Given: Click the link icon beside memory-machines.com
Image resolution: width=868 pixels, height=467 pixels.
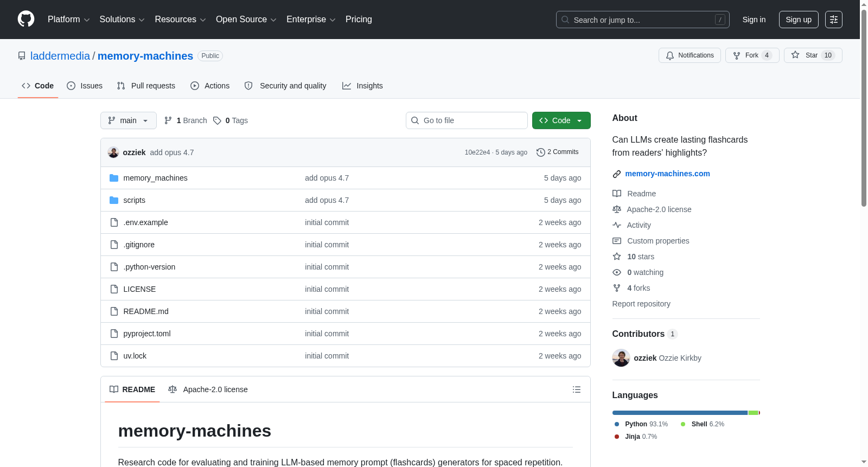Looking at the screenshot, I should pyautogui.click(x=617, y=174).
